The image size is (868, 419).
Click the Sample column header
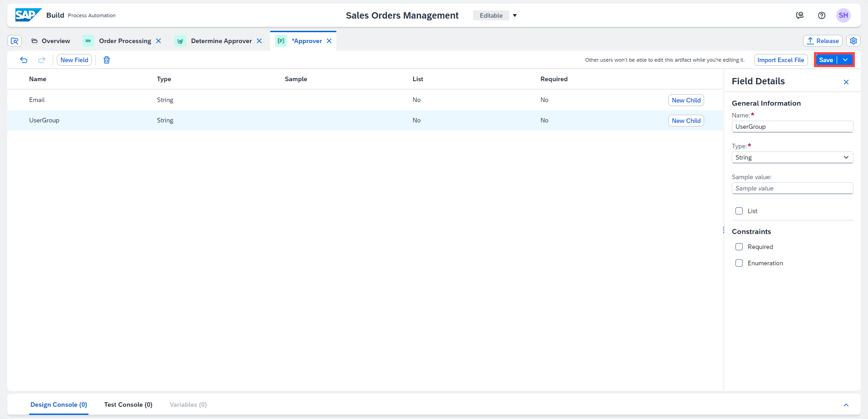(296, 79)
